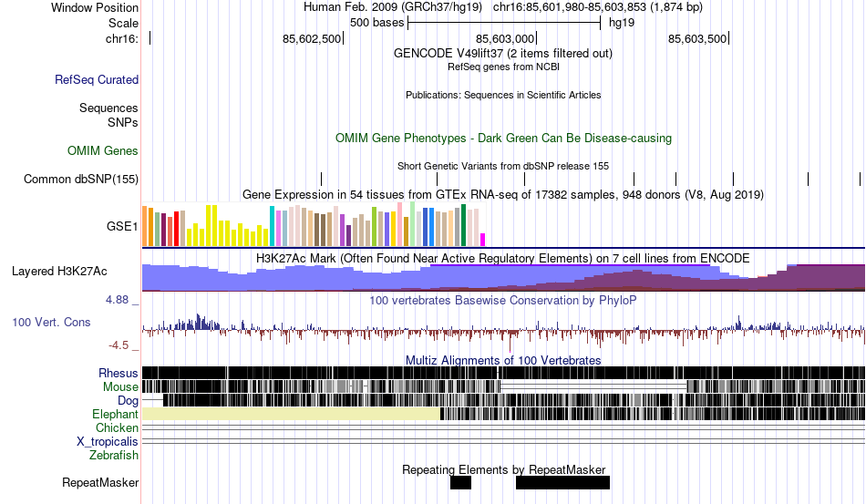Image resolution: width=866 pixels, height=504 pixels.
Task: Click the RefSeq Curated track label
Action: tap(96, 79)
